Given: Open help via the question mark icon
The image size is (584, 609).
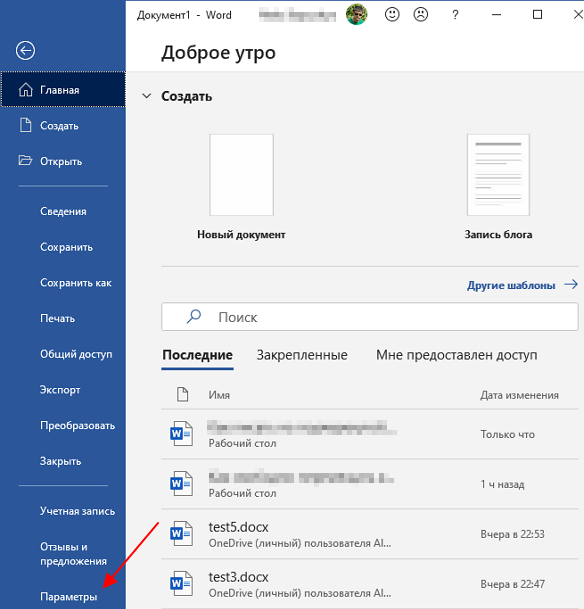Looking at the screenshot, I should [x=455, y=15].
